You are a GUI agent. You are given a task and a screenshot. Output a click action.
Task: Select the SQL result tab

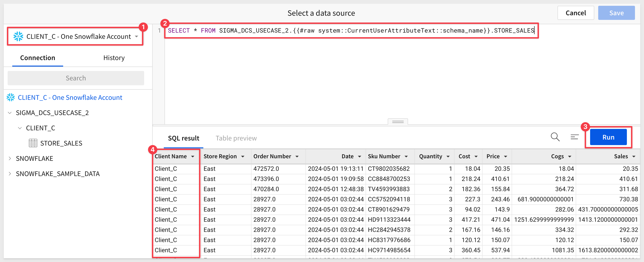tap(183, 138)
